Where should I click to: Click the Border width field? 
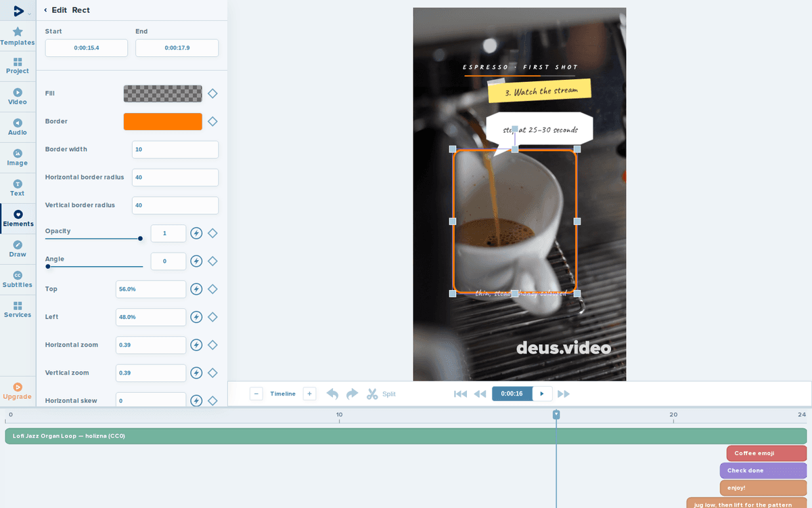pos(175,150)
